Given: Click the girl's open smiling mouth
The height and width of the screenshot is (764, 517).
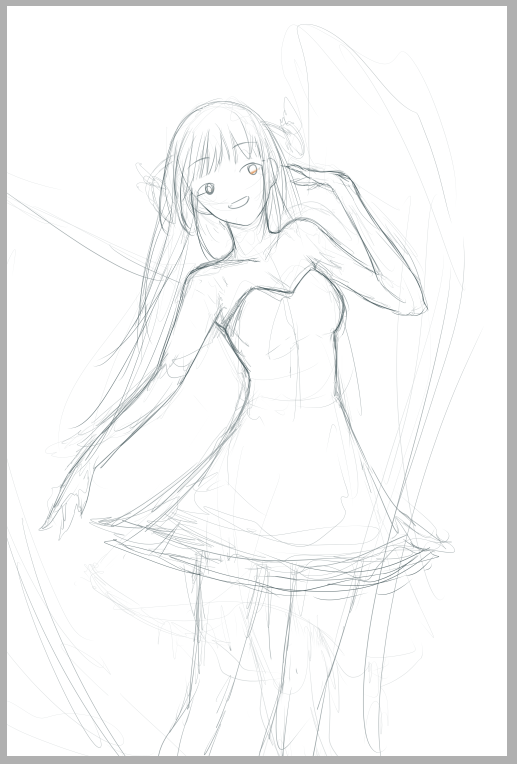Looking at the screenshot, I should point(239,202).
